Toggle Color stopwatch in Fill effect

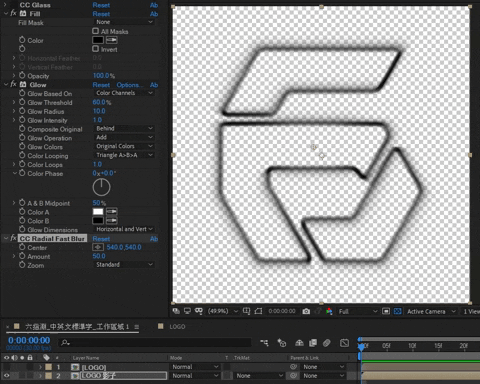pyautogui.click(x=22, y=40)
